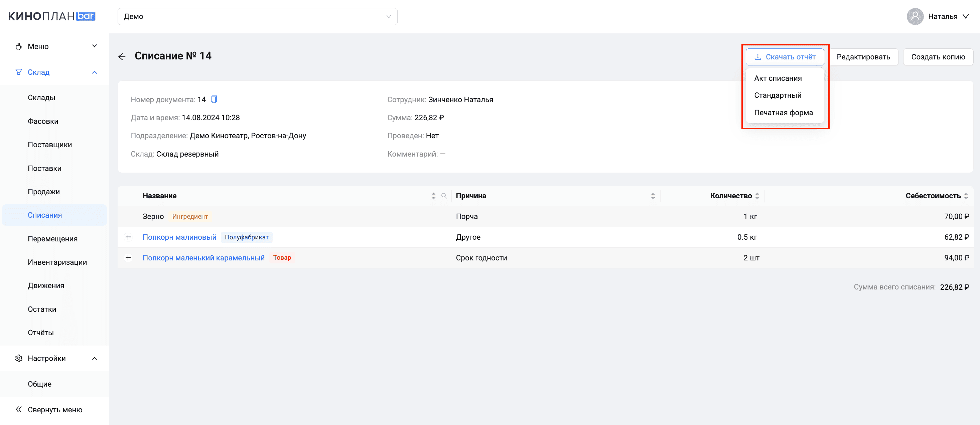The height and width of the screenshot is (425, 980).
Task: Click the Другое reason cell
Action: tap(468, 237)
